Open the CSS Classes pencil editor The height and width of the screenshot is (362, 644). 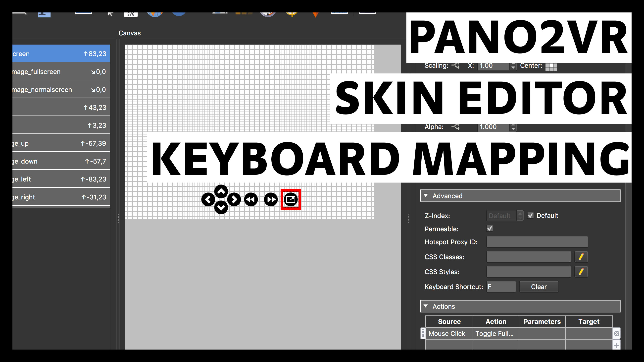pos(581,257)
